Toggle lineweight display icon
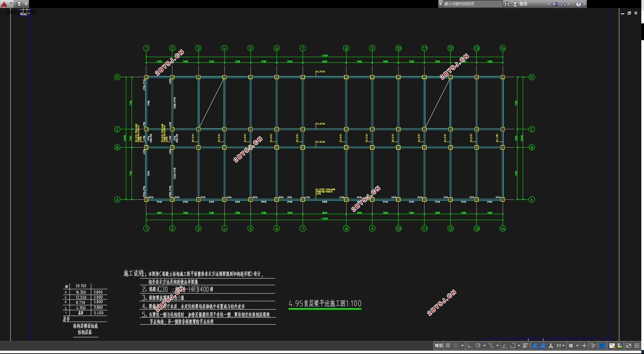This screenshot has height=354, width=644. pos(526,346)
